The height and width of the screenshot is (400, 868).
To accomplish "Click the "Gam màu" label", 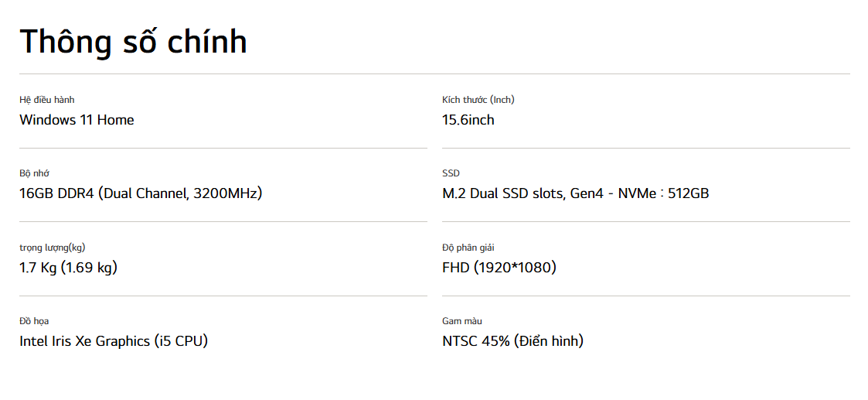I will (462, 321).
